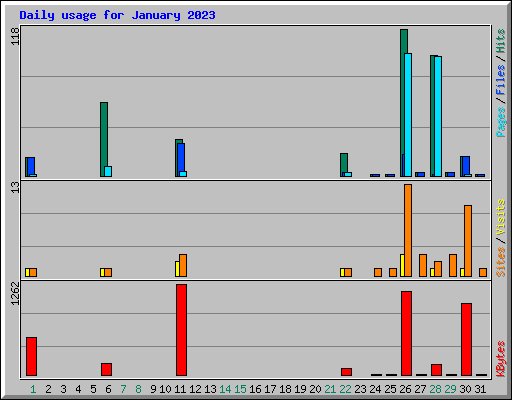
Task: Click the yellow 'Visits' legend label
Action: point(500,218)
